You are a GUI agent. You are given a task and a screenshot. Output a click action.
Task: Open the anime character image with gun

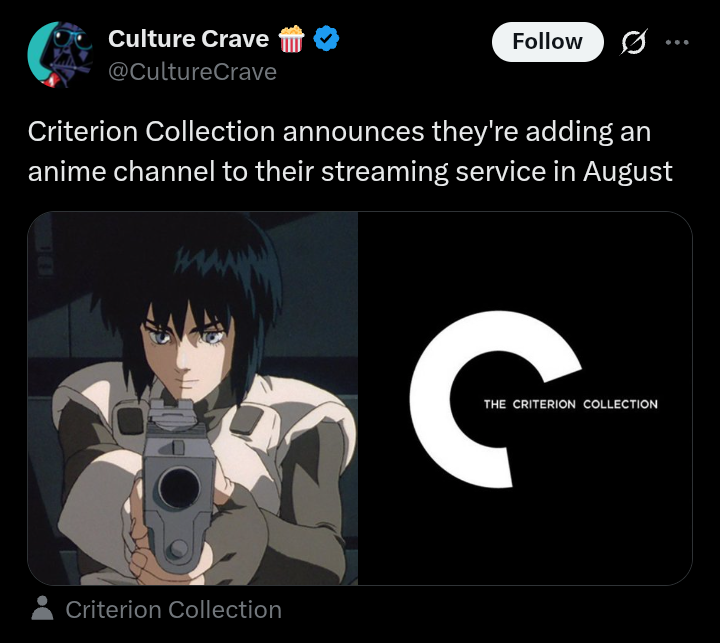193,398
